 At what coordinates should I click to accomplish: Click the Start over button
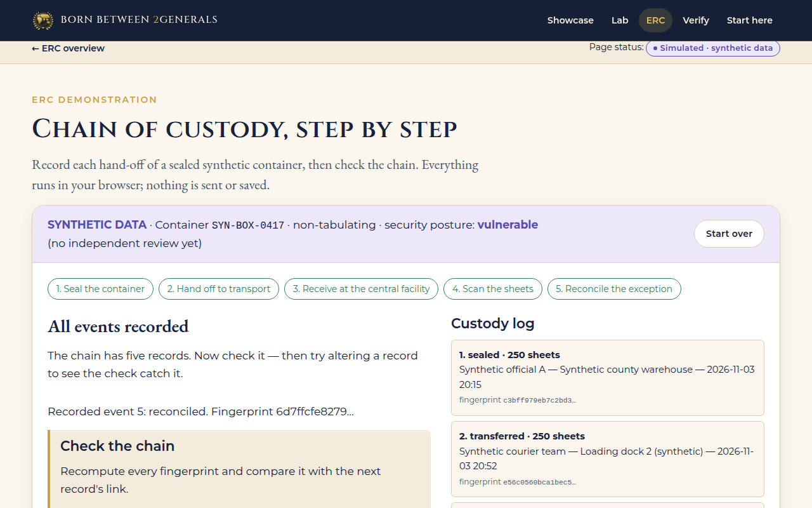pyautogui.click(x=729, y=234)
